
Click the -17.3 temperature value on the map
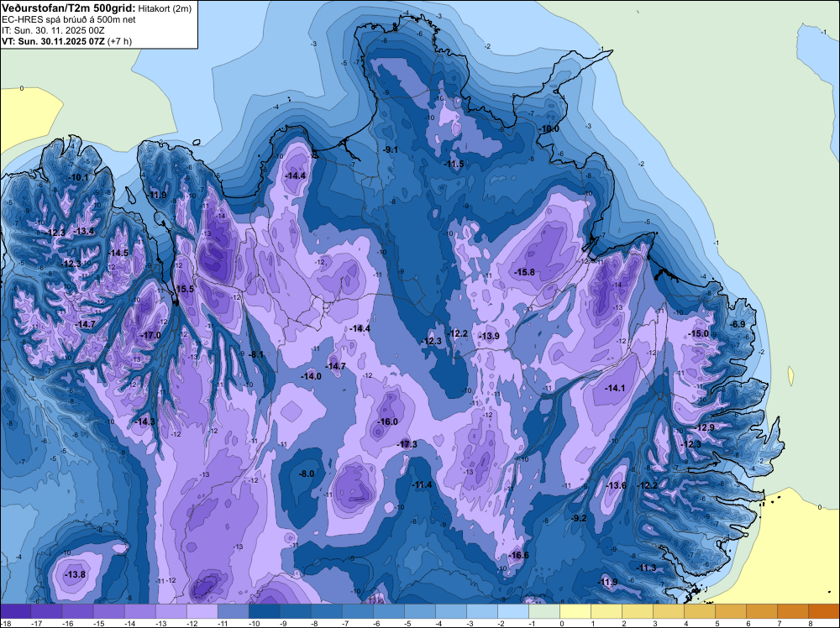pos(408,444)
